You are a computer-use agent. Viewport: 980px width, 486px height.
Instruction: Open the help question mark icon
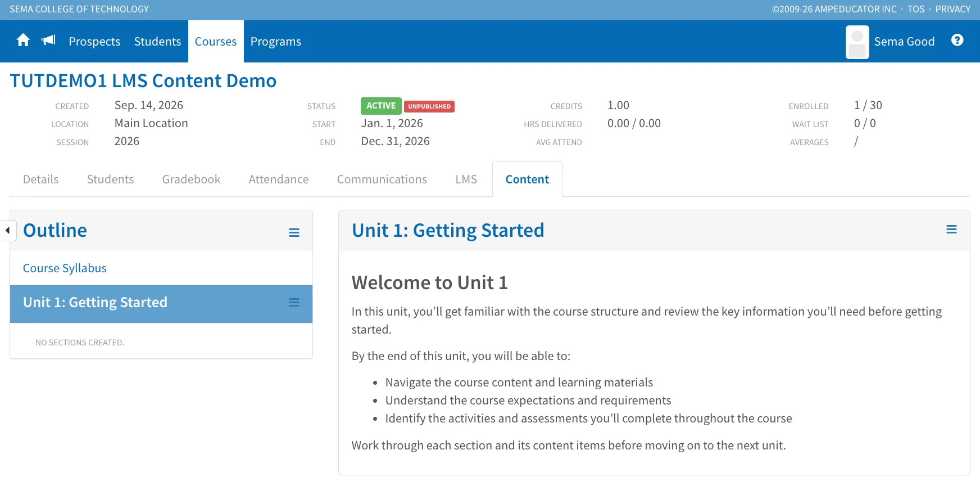(958, 40)
